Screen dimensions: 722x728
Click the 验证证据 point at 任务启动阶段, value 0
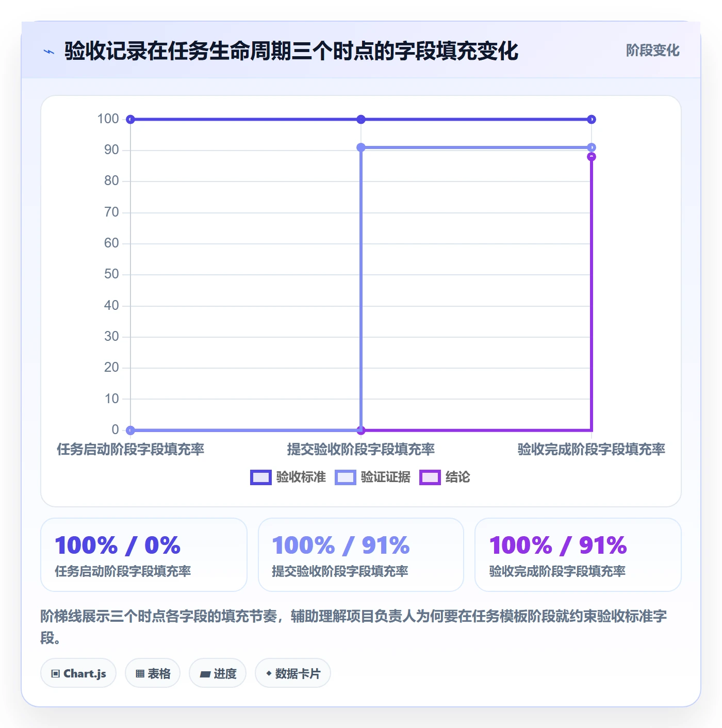click(130, 430)
